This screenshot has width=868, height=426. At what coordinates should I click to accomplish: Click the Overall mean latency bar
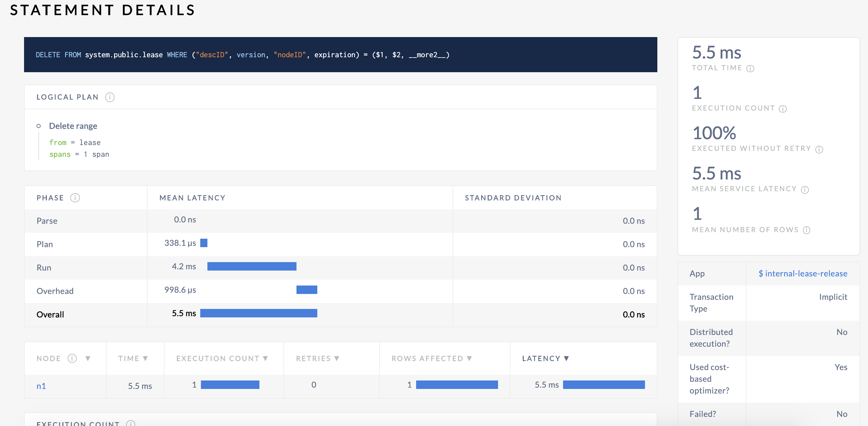pyautogui.click(x=258, y=313)
